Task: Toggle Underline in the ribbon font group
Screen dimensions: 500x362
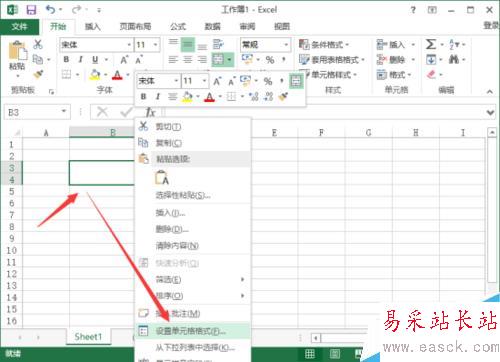Action: click(95, 60)
